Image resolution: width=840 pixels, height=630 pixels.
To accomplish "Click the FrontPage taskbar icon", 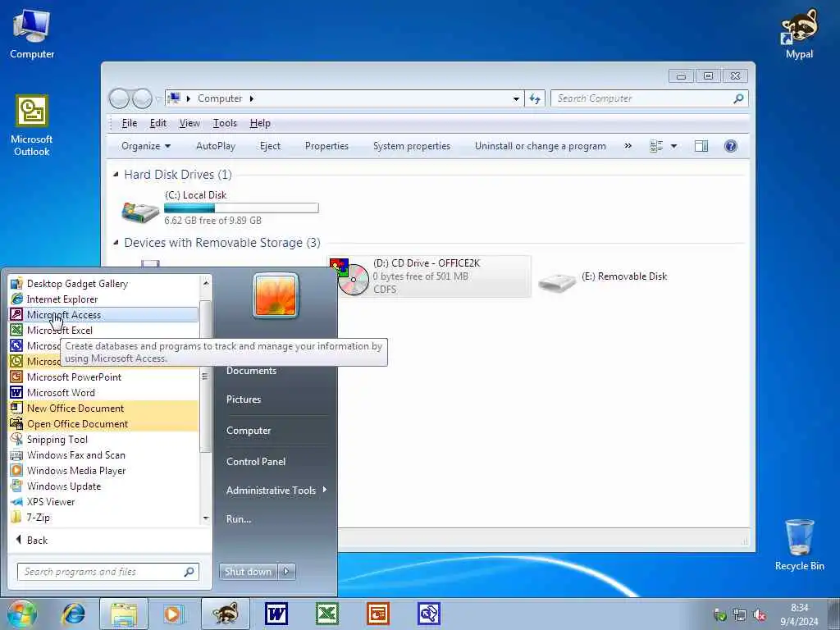I will tap(428, 614).
